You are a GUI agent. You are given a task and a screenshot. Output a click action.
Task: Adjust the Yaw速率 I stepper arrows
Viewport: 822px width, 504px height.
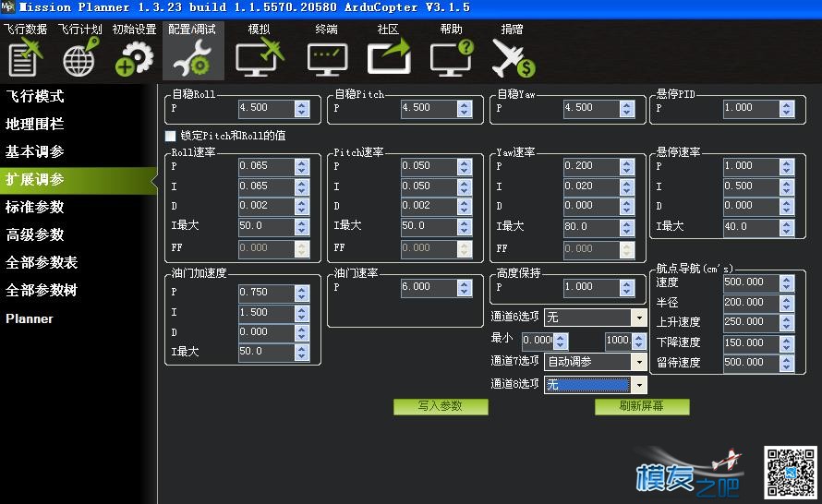click(x=627, y=186)
